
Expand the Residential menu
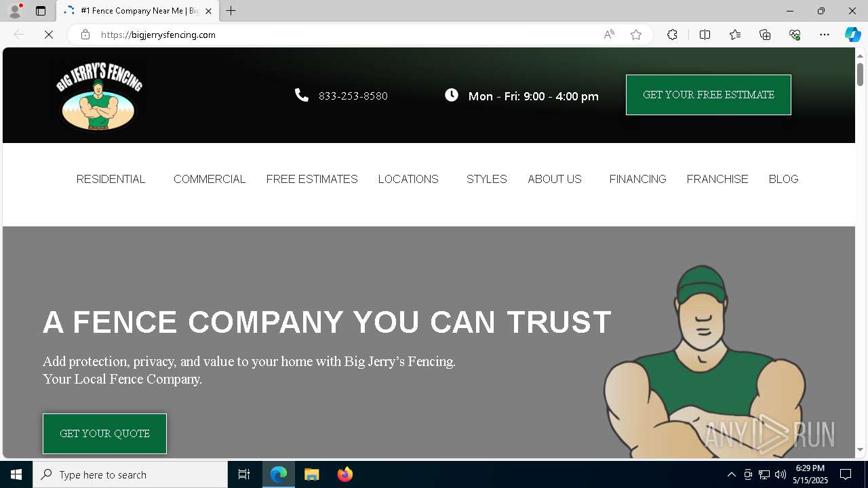[111, 179]
